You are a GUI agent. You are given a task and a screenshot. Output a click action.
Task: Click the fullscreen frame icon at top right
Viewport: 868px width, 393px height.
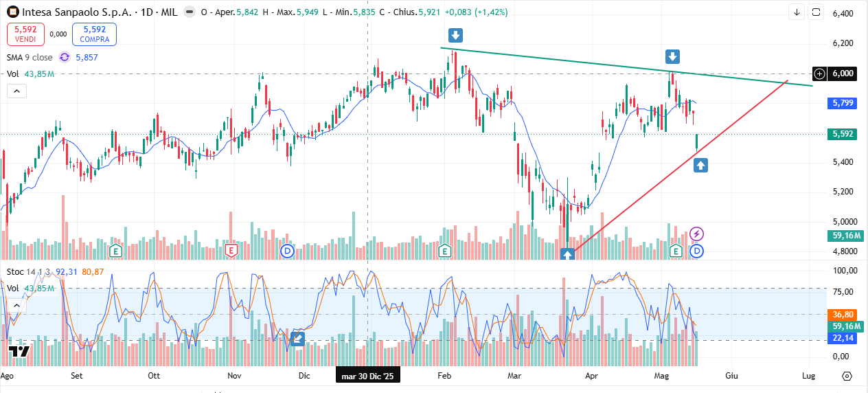click(816, 12)
